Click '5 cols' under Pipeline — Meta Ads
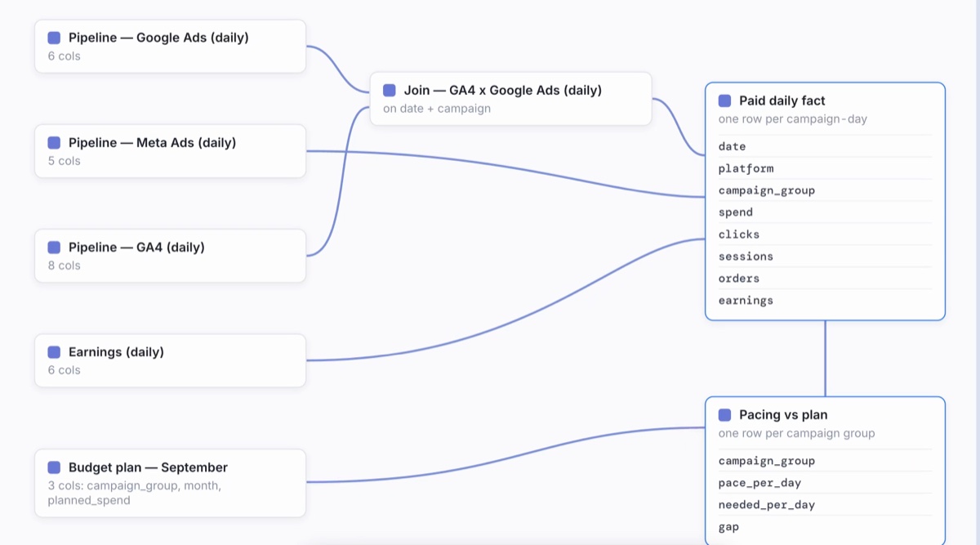Viewport: 980px width, 545px height. tap(64, 161)
